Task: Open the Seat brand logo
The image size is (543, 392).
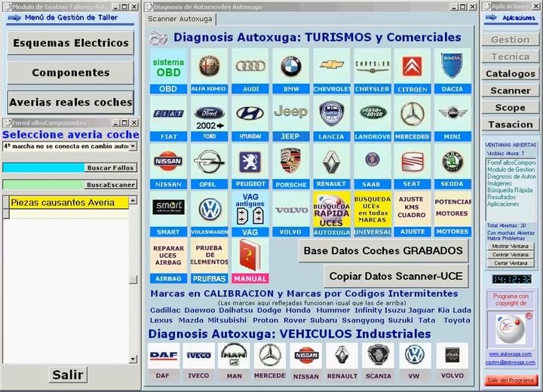Action: [x=412, y=162]
